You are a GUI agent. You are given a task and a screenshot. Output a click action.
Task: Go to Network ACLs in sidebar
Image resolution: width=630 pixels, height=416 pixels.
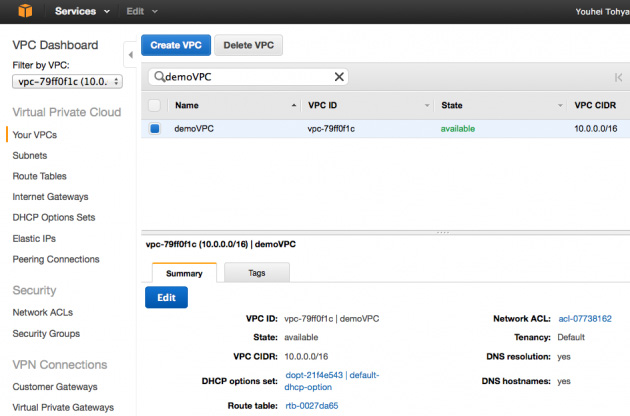point(43,312)
